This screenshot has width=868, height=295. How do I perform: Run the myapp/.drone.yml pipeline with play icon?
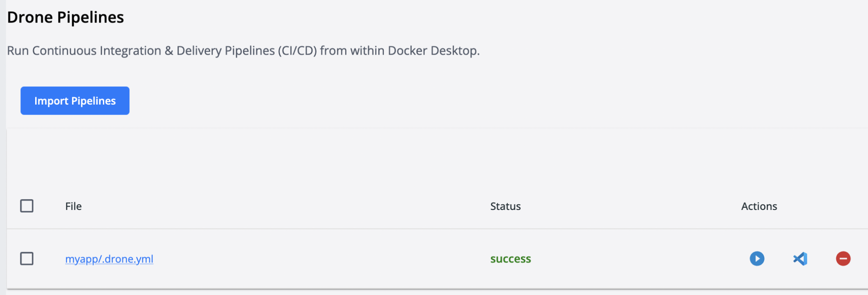pos(757,259)
